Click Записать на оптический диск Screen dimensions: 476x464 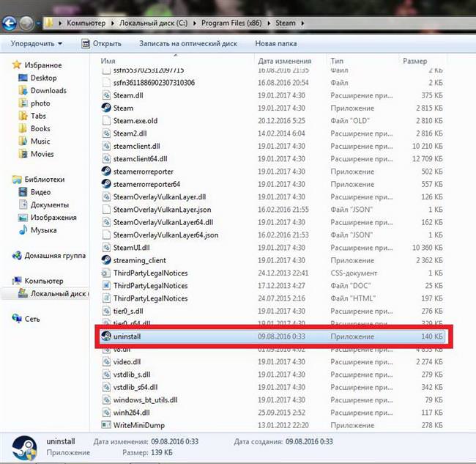coord(188,43)
